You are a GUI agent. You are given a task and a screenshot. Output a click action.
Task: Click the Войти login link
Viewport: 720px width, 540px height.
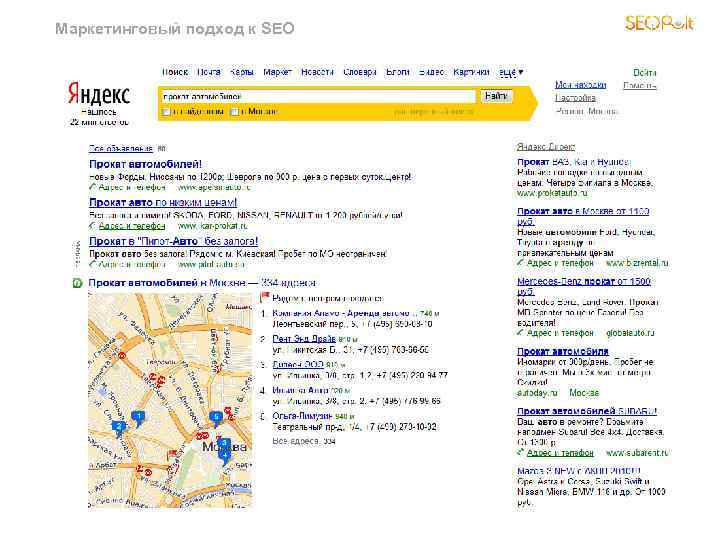tap(645, 73)
